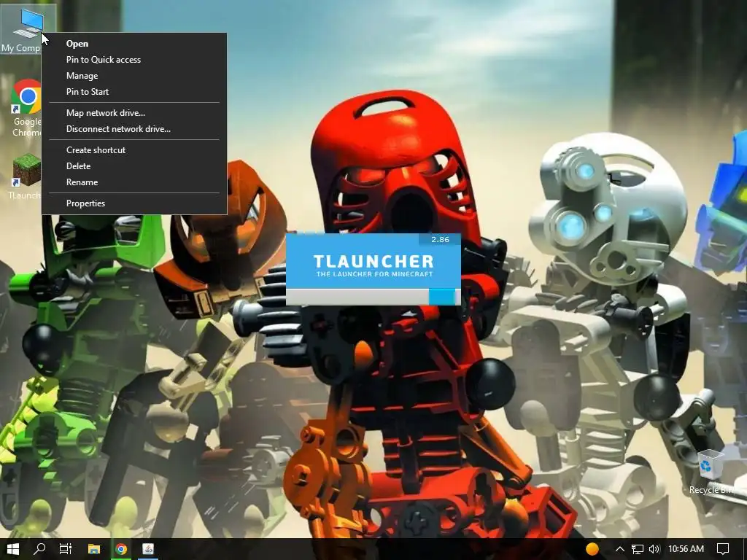747x560 pixels.
Task: Open File Explorer from the taskbar
Action: click(x=94, y=549)
